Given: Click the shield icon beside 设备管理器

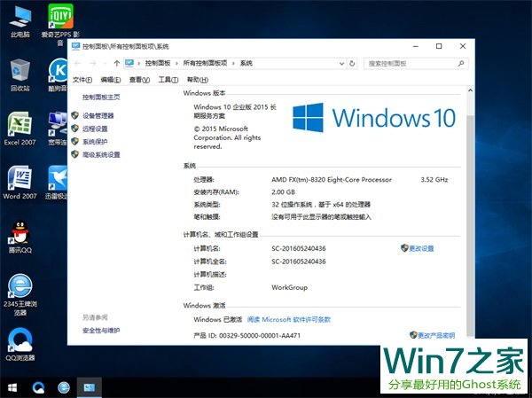Looking at the screenshot, I should click(x=75, y=115).
